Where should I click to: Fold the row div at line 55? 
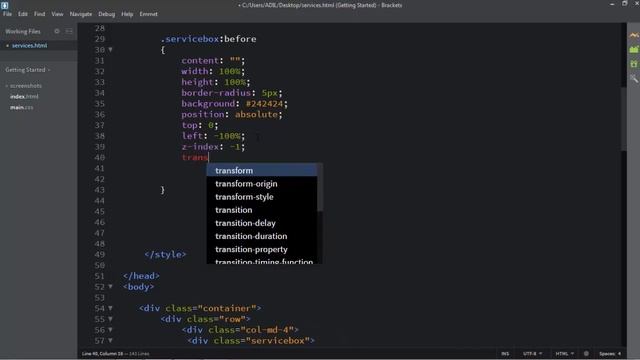110,319
